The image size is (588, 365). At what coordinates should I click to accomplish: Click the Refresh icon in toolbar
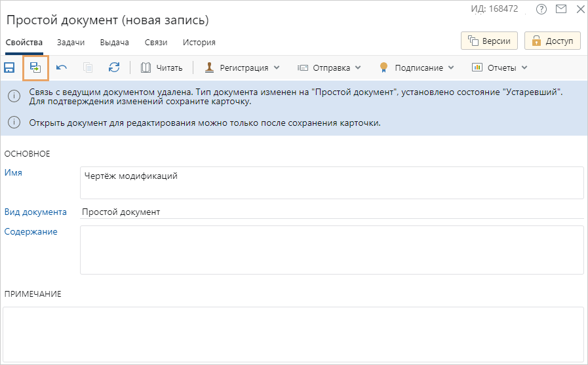point(114,67)
